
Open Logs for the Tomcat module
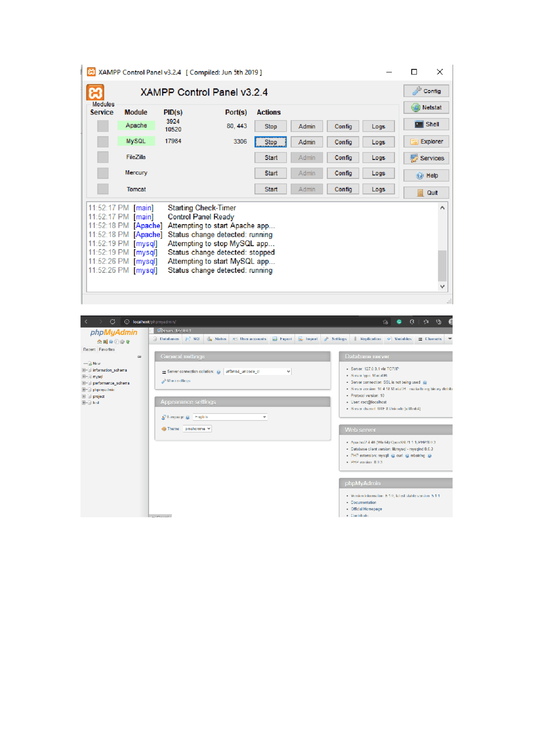tap(378, 189)
